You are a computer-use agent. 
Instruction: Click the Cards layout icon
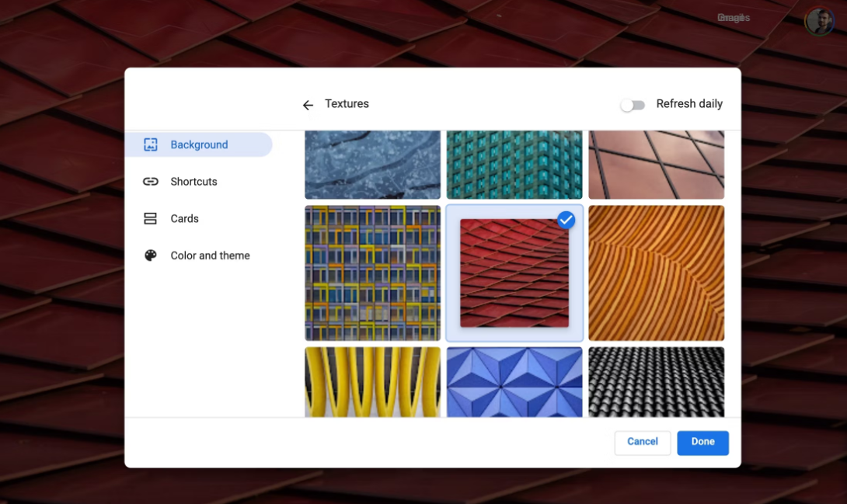coord(150,218)
